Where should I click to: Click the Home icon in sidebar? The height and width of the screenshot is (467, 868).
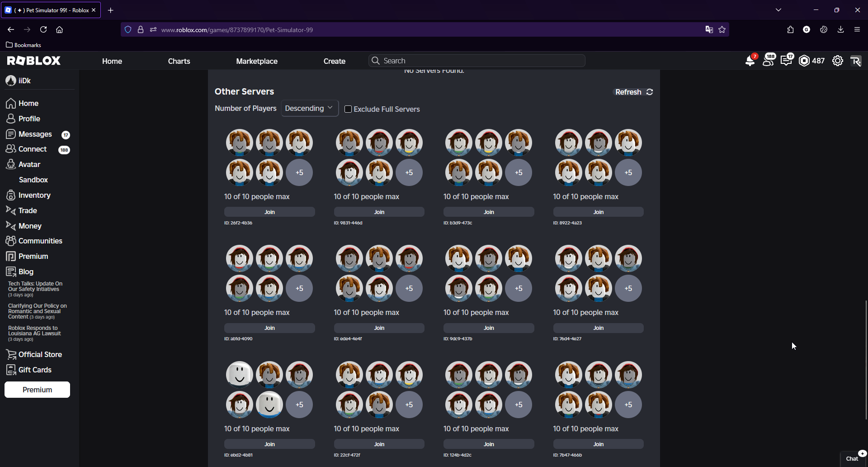pos(11,103)
